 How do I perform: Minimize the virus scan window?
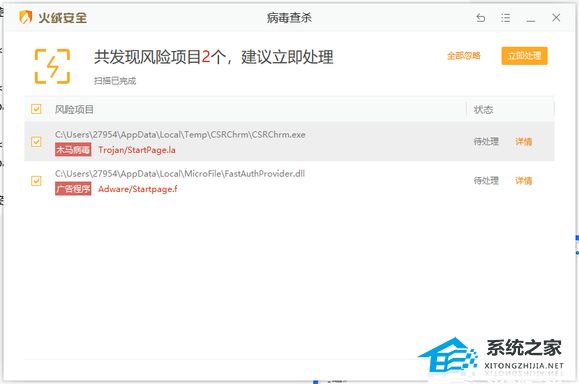[531, 18]
